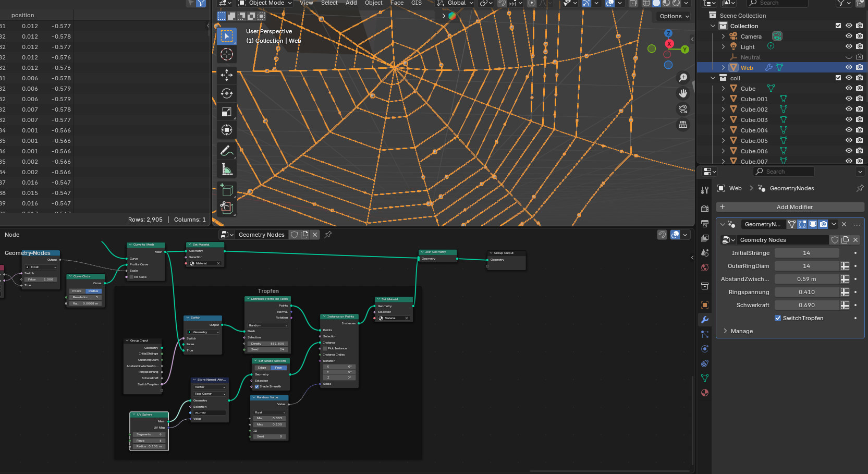Open the Tool properties tab

[x=705, y=190]
